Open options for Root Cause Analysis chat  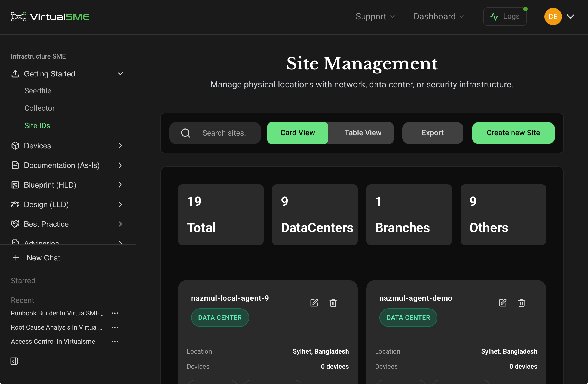click(x=115, y=327)
